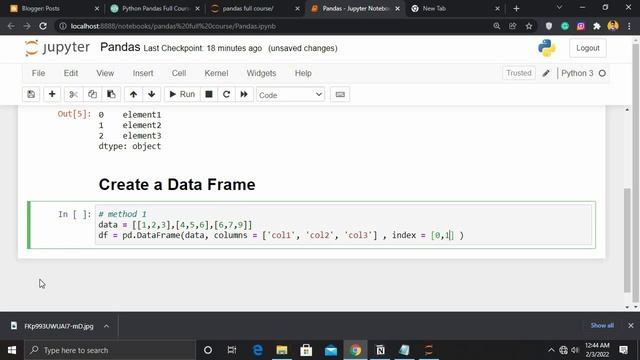This screenshot has width=640, height=360.
Task: Click the address bar URL
Action: [173, 26]
